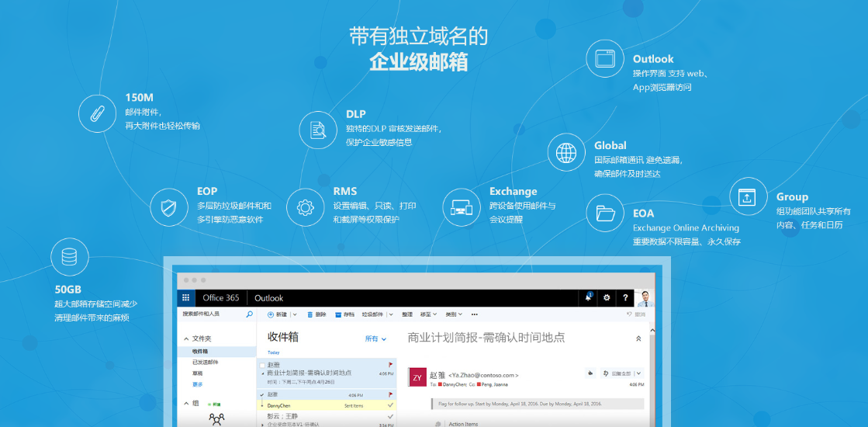
Task: Open the 回复全部 dropdown arrow
Action: coord(639,373)
